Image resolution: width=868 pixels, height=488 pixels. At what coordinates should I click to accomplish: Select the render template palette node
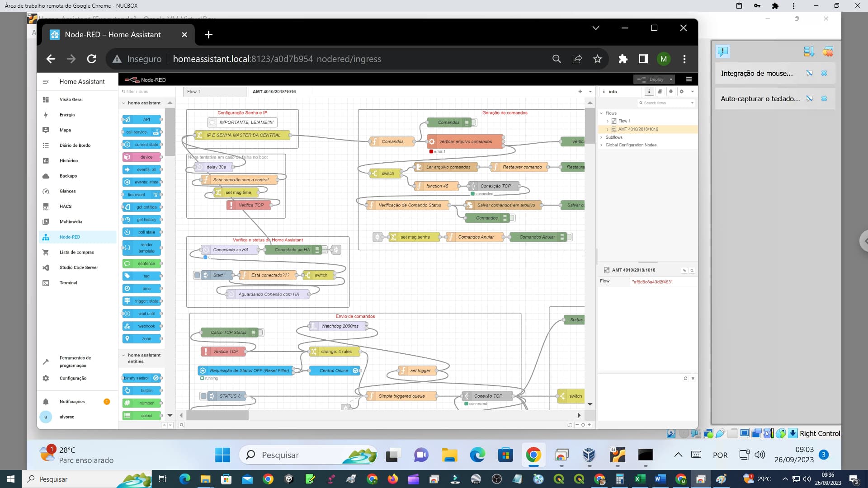(142, 248)
